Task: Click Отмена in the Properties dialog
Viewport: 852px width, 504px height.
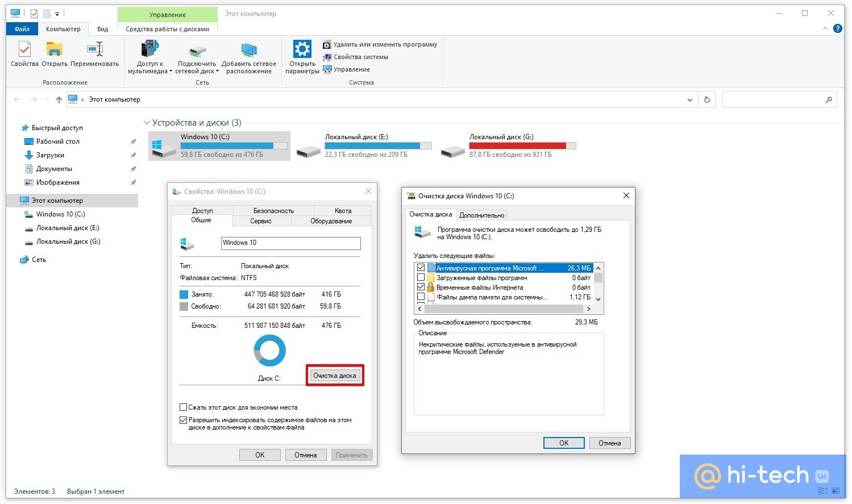Action: coord(306,455)
